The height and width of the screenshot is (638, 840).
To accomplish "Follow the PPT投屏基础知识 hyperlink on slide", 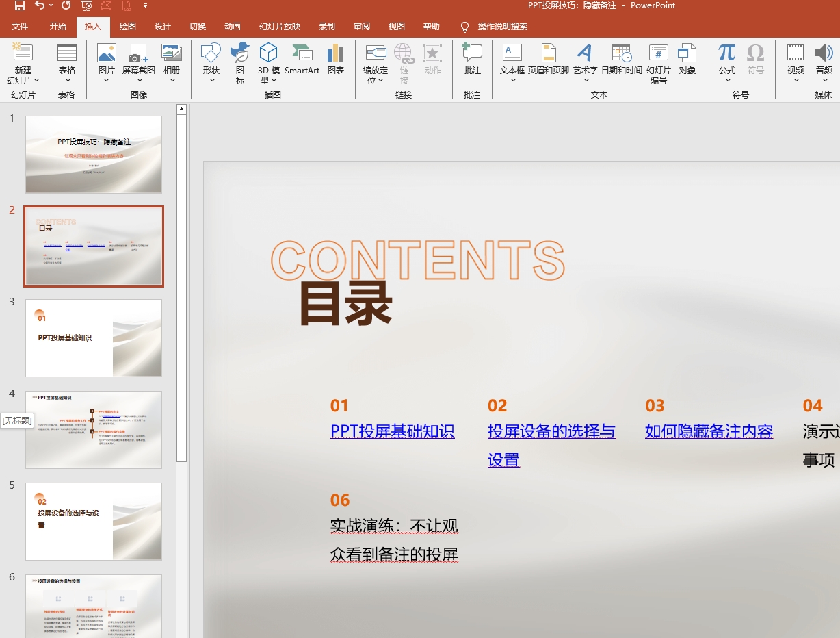I will (x=393, y=431).
